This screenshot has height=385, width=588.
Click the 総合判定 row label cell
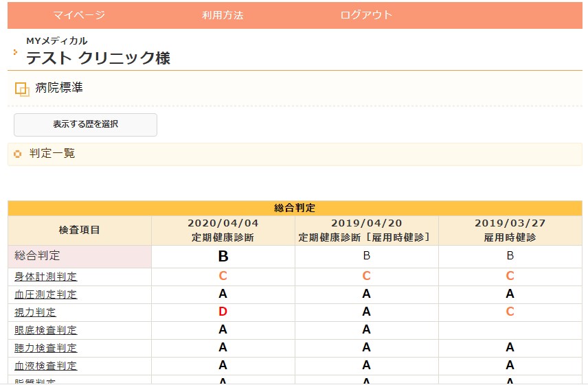coord(79,256)
